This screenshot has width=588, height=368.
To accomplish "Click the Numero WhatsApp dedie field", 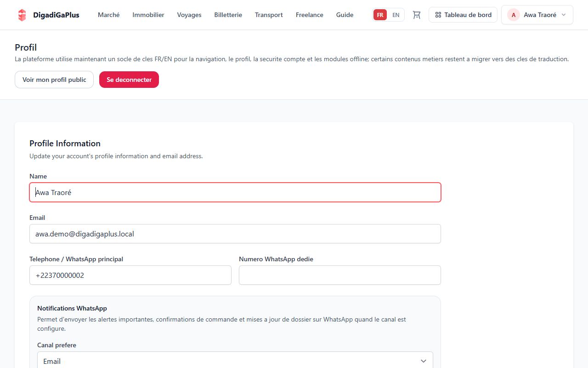I will (340, 275).
